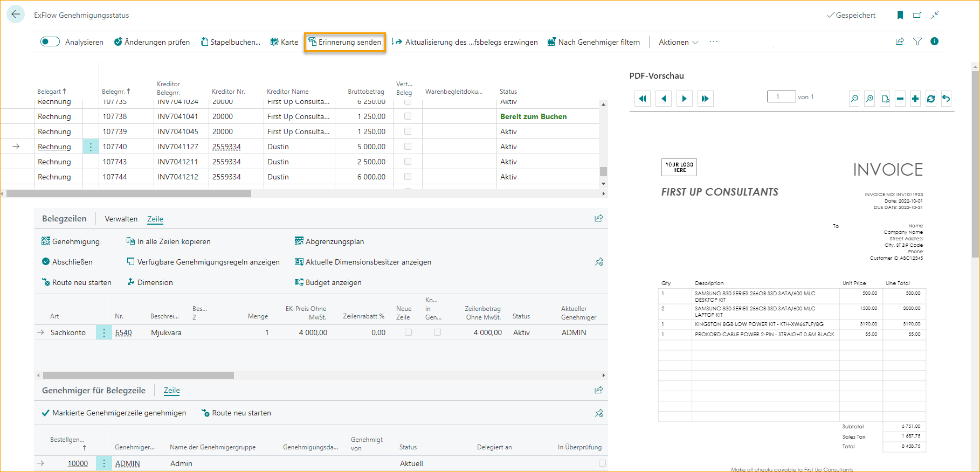Viewport: 980px width, 472px height.
Task: Sort by Belegnr. column header
Action: point(116,92)
